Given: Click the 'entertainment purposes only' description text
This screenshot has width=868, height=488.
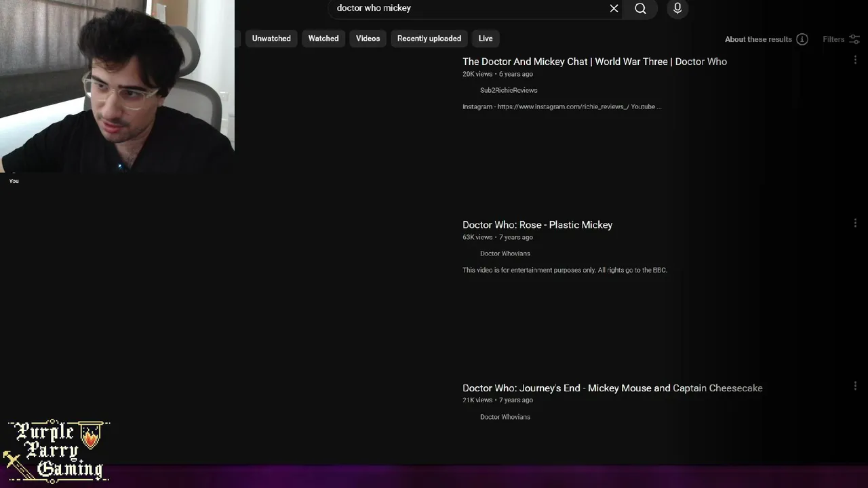Looking at the screenshot, I should coord(565,270).
